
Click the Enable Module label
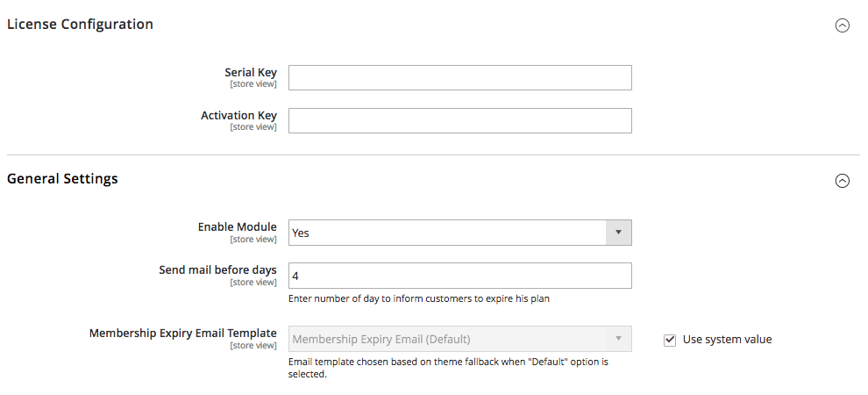[237, 227]
